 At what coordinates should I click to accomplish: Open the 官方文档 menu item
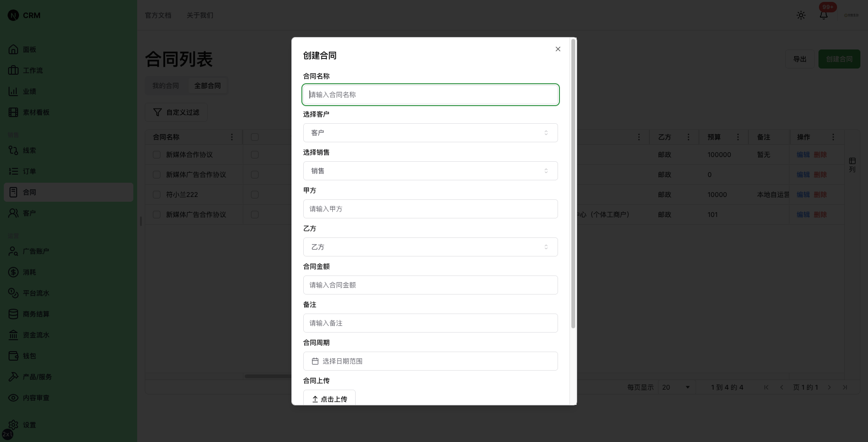[x=158, y=15]
